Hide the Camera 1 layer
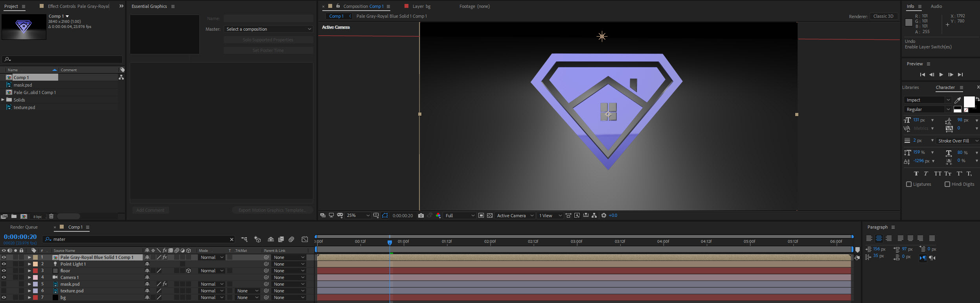980x303 pixels. pyautogui.click(x=4, y=277)
